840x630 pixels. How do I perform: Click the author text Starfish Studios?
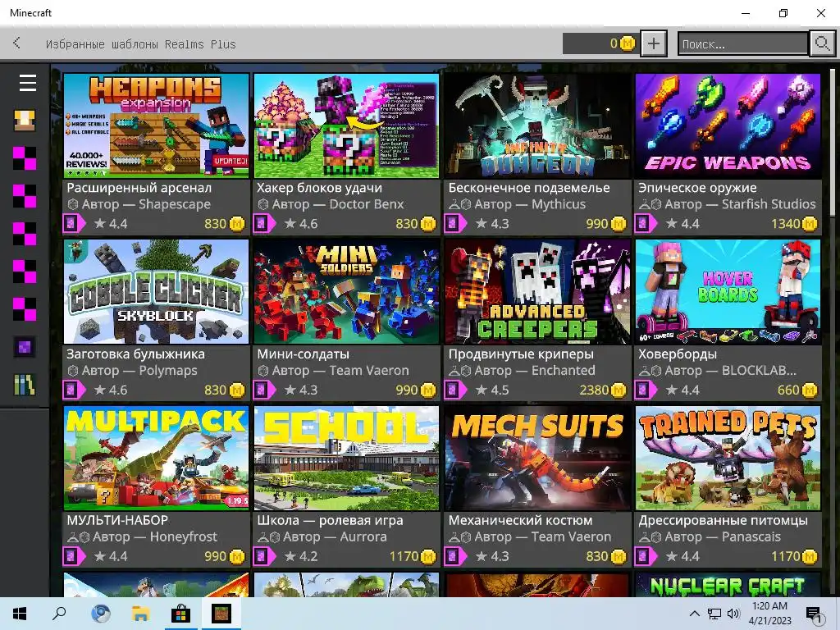(768, 204)
